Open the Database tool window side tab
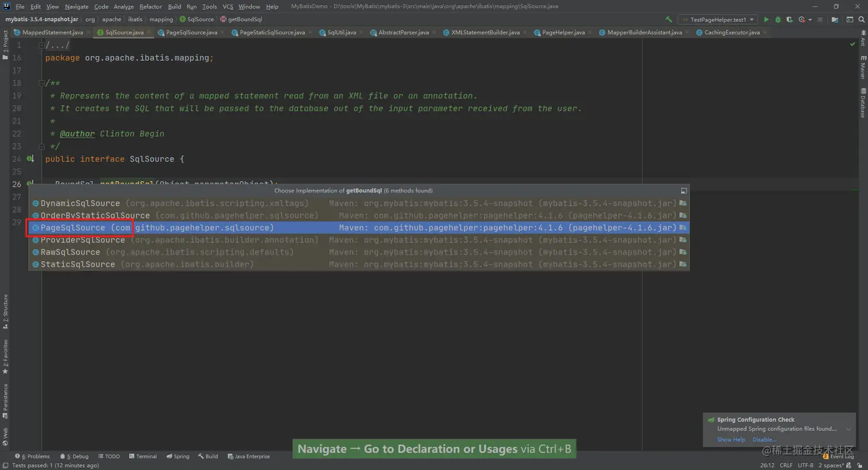The width and height of the screenshot is (868, 470). tap(863, 103)
